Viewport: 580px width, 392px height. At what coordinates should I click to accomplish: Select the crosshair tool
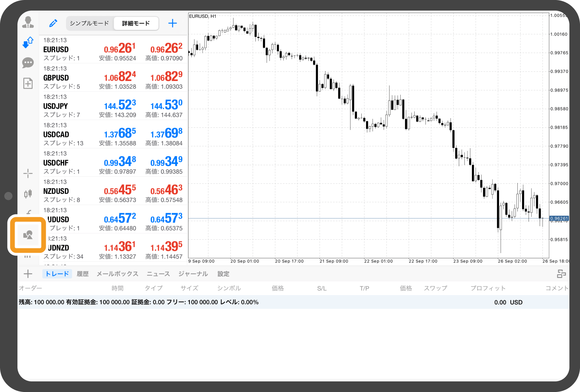coord(28,173)
